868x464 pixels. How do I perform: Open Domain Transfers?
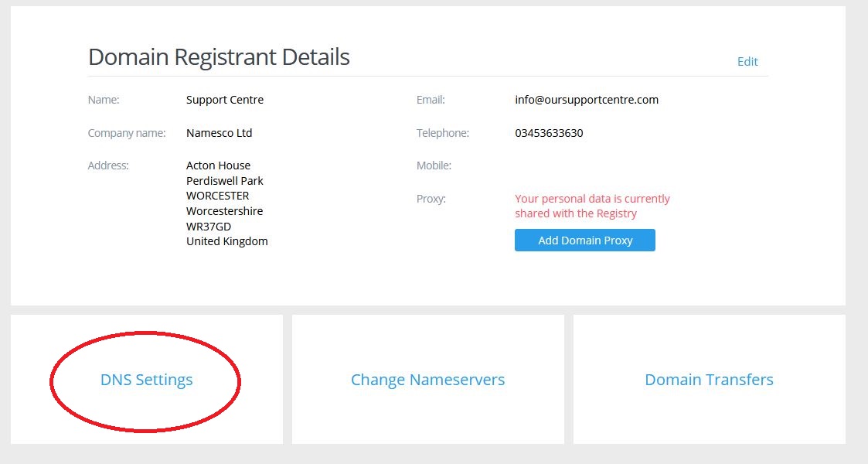click(x=709, y=380)
